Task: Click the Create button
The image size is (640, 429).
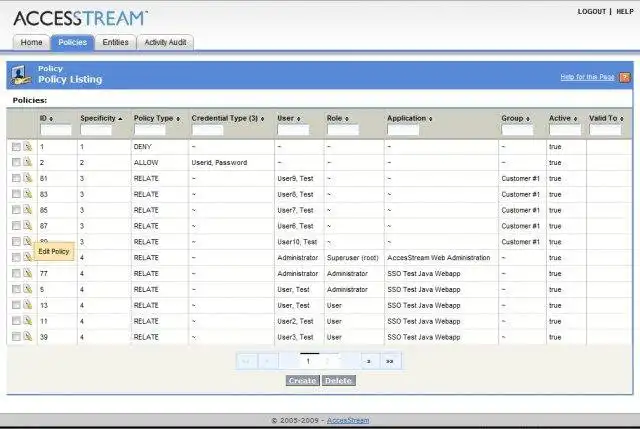Action: click(x=302, y=380)
